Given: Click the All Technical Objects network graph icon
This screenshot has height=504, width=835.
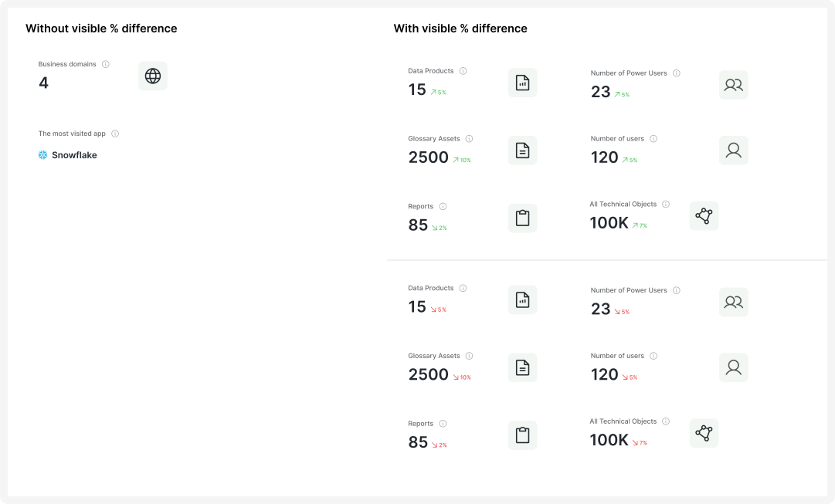Looking at the screenshot, I should pos(704,216).
